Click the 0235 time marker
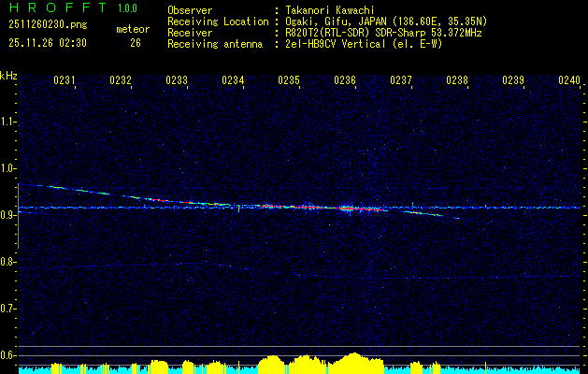The width and height of the screenshot is (588, 374). tap(289, 80)
